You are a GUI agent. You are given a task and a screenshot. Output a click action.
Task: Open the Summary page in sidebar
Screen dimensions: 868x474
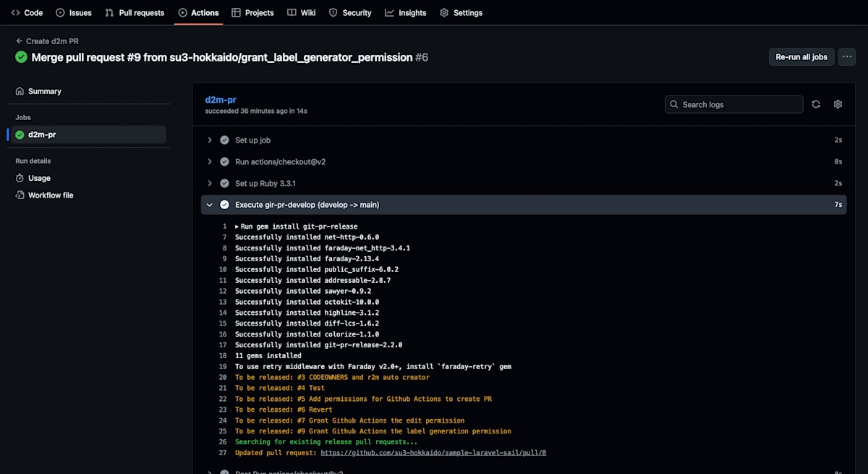click(x=87, y=91)
